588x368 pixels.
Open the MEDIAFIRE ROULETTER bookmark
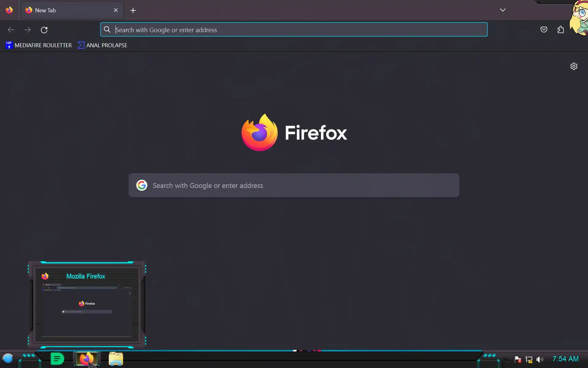click(39, 45)
